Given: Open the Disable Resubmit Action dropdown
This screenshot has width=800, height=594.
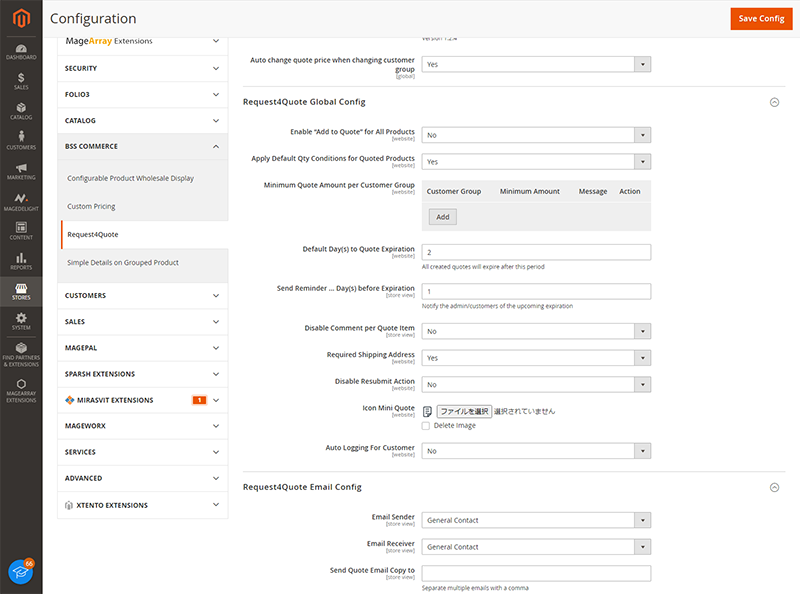Looking at the screenshot, I should tap(536, 384).
